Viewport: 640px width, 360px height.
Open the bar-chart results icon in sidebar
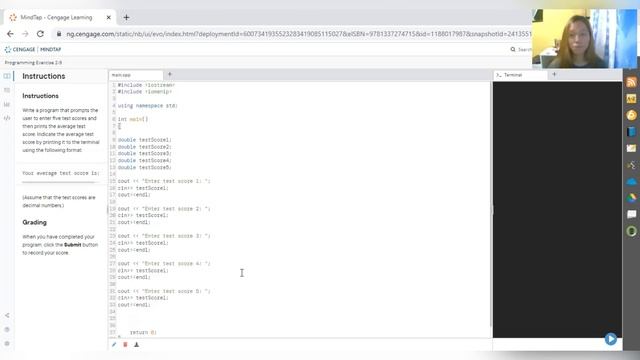click(7, 104)
